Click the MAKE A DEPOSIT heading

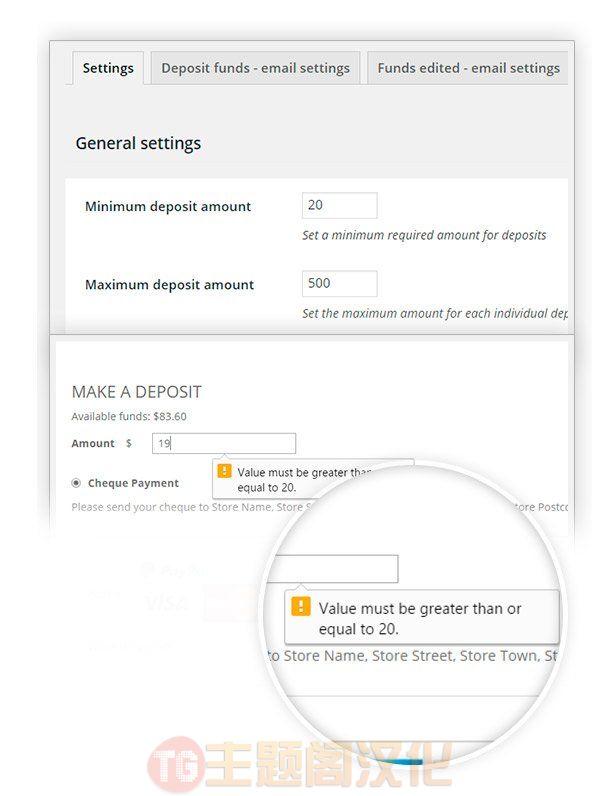coord(137,392)
